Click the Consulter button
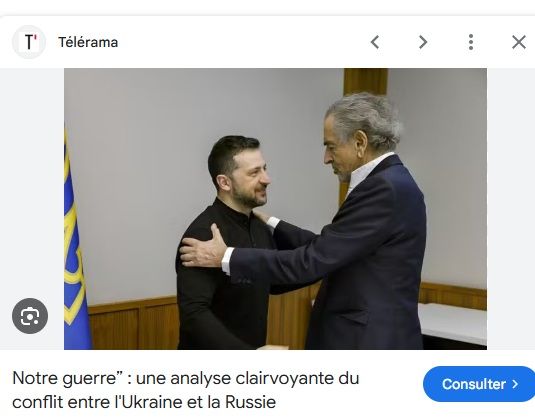 479,384
